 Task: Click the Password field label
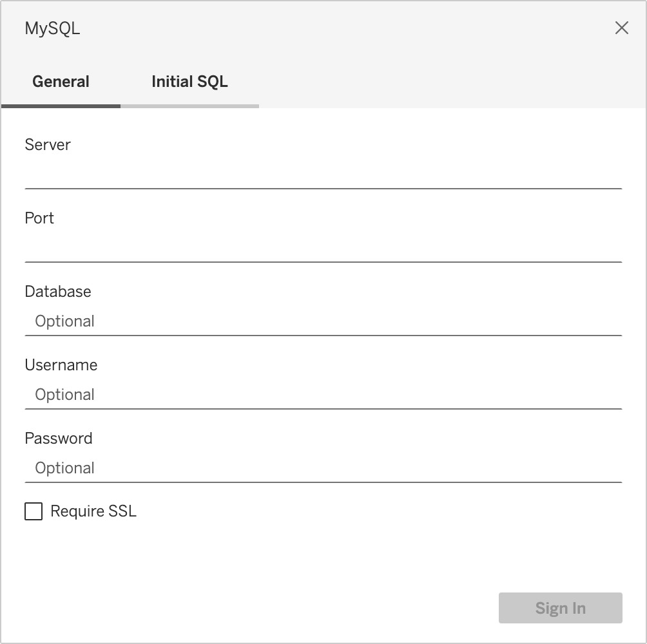pyautogui.click(x=59, y=438)
